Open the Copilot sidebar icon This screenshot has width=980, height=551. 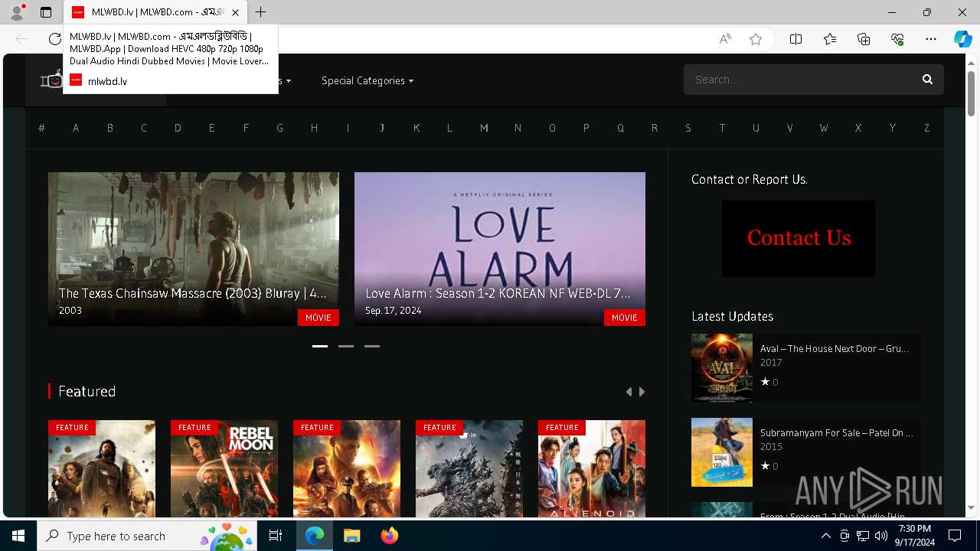pos(962,39)
